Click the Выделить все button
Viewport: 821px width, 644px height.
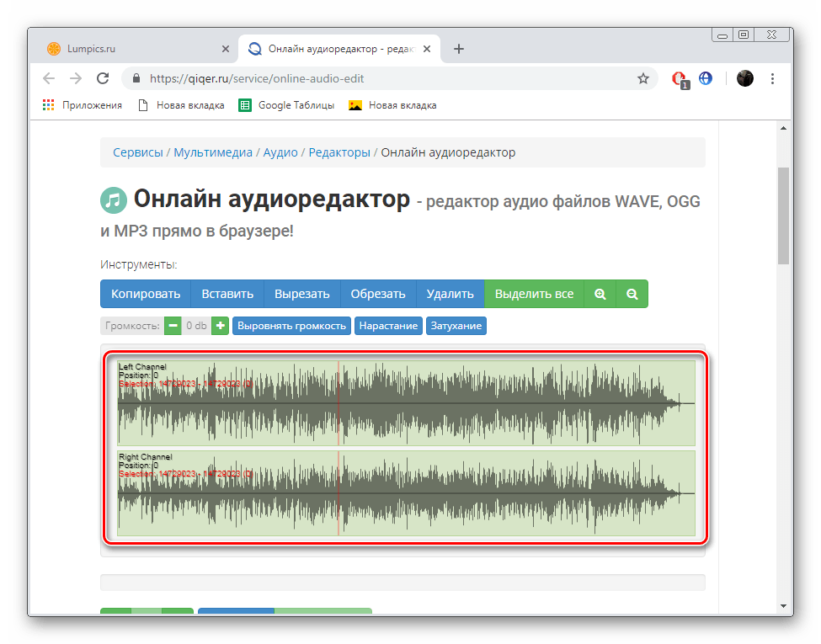click(534, 295)
